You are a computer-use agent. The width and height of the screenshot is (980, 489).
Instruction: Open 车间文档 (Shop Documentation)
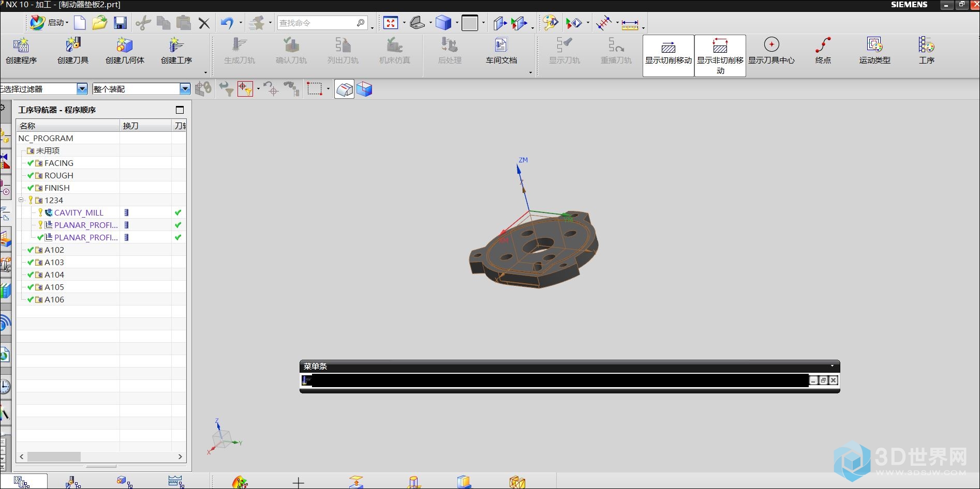click(501, 51)
